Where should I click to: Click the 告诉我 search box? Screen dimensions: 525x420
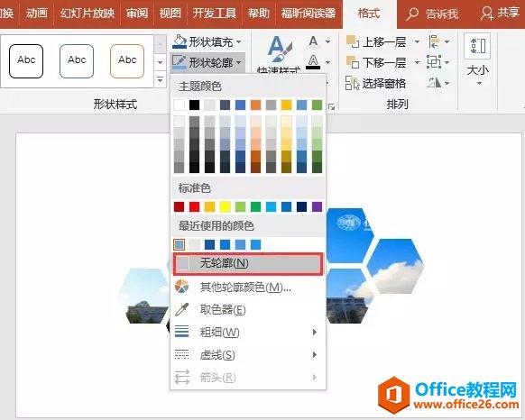(x=433, y=14)
